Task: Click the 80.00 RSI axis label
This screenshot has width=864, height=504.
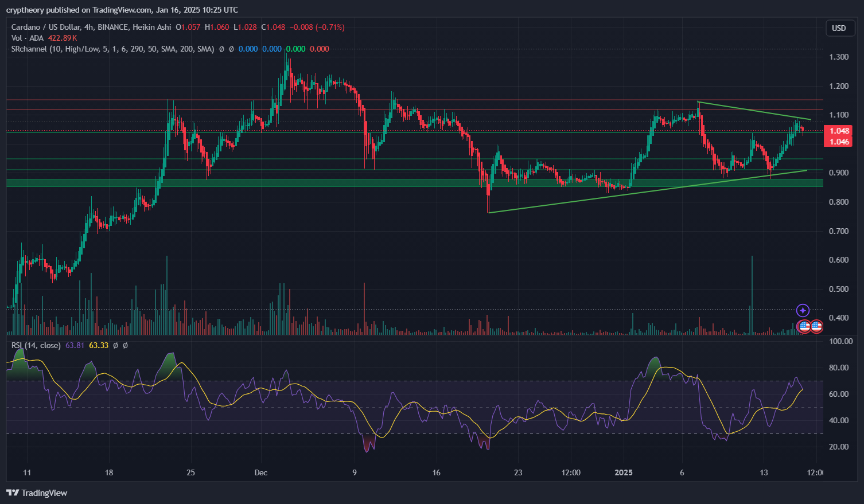Action: click(x=839, y=368)
